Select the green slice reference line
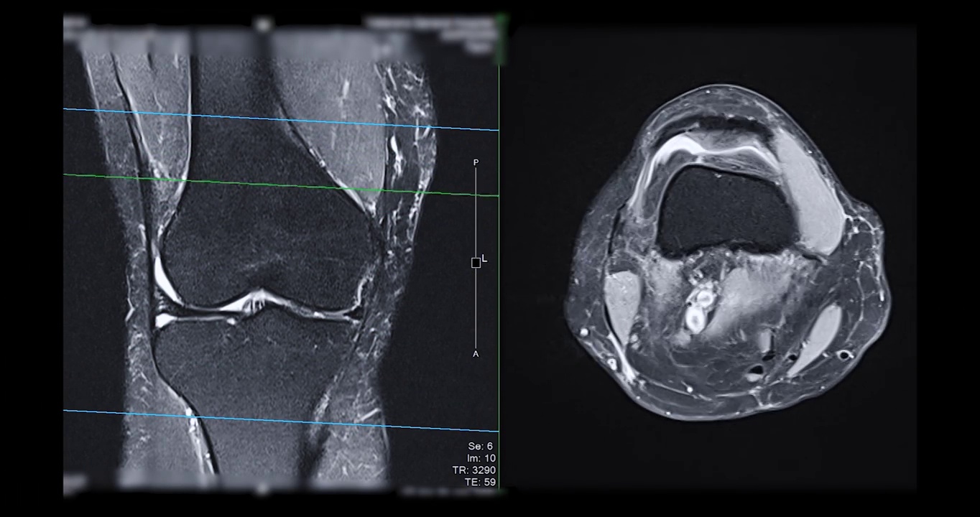 281,185
